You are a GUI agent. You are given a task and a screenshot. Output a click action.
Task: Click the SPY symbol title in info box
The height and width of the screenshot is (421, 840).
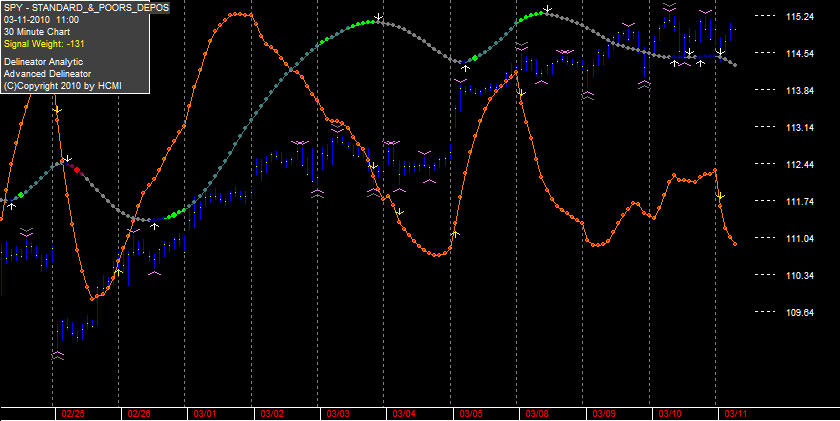click(86, 7)
